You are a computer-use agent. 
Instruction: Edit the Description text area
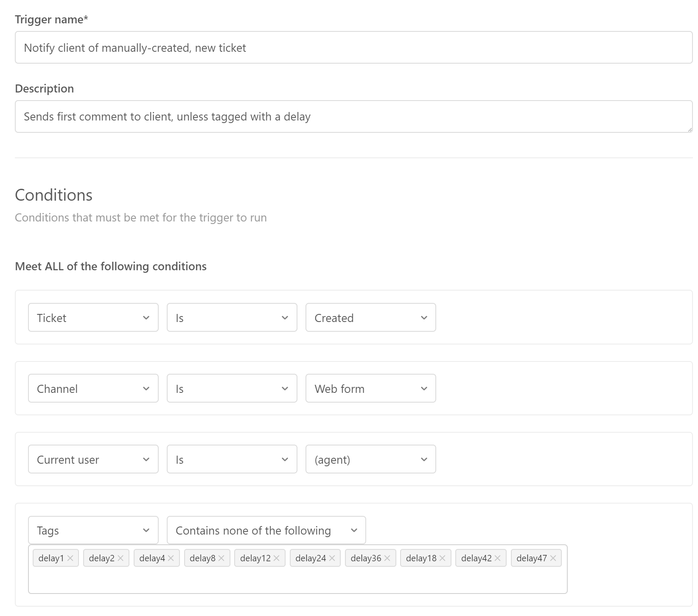tap(353, 117)
